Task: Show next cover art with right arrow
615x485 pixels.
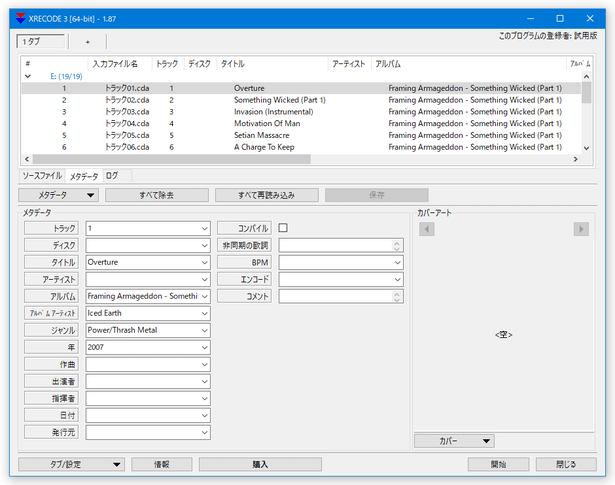Action: 581,229
